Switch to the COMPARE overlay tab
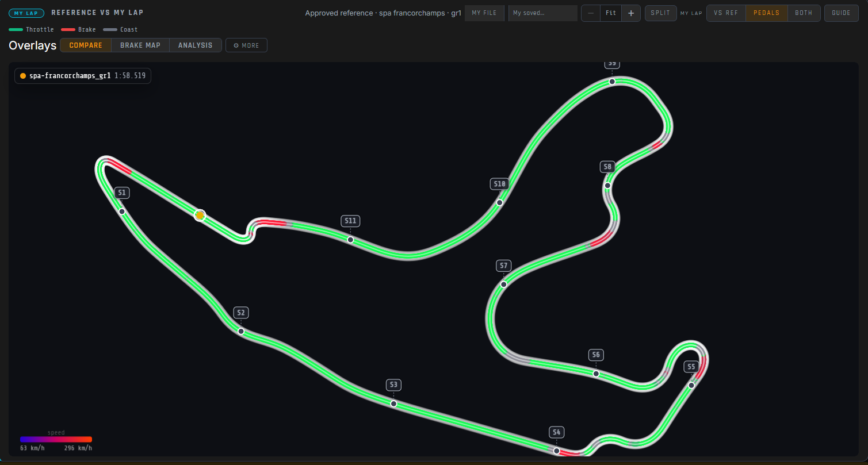868x465 pixels. [86, 45]
